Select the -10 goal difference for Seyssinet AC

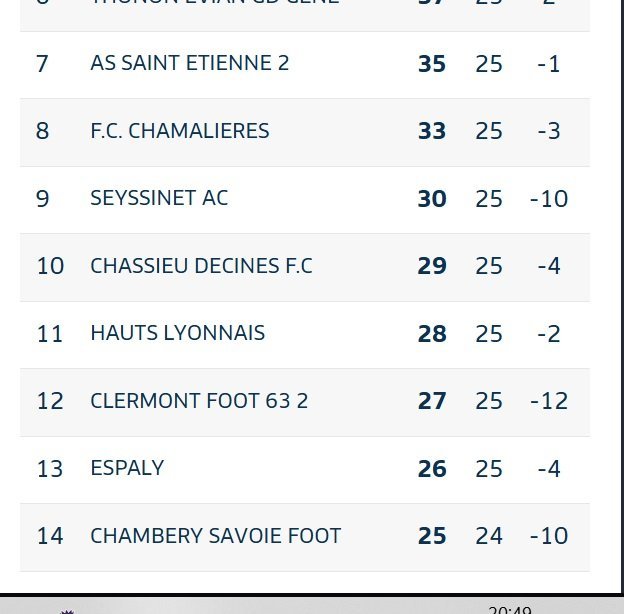coord(549,199)
